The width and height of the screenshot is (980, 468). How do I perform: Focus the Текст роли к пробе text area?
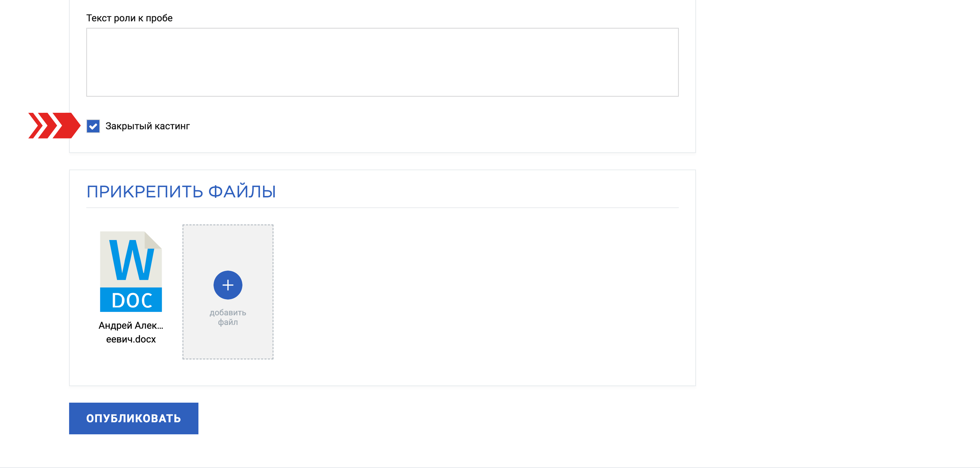pyautogui.click(x=382, y=62)
